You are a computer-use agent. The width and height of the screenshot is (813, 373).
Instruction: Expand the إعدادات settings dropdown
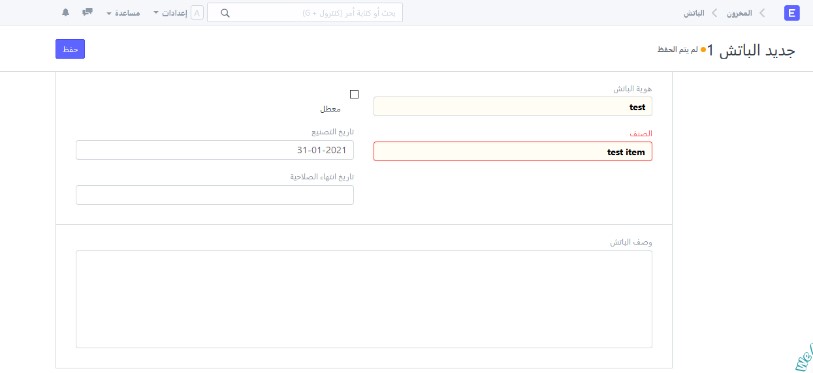click(x=171, y=13)
